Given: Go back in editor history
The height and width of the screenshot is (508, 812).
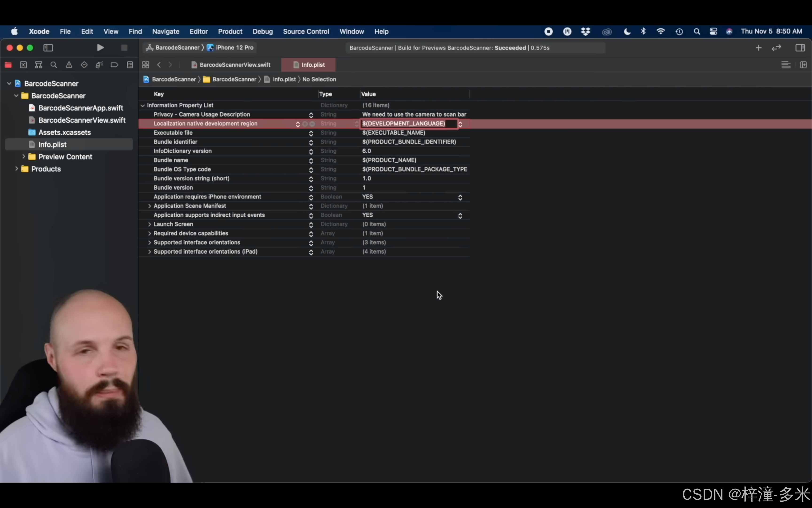Looking at the screenshot, I should [159, 65].
